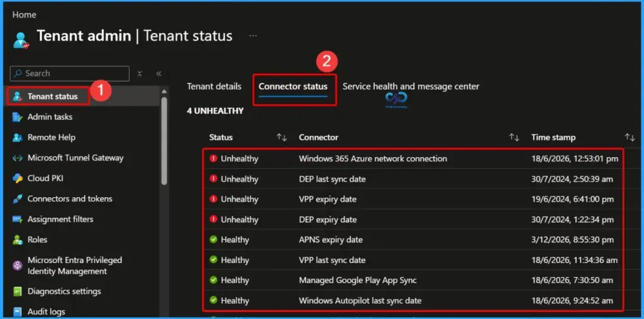Open the ellipsis menu beside Tenant status title

click(x=253, y=36)
